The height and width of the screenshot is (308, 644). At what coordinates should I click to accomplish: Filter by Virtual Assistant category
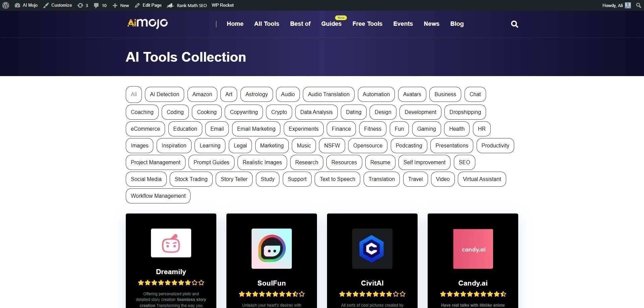pyautogui.click(x=482, y=179)
